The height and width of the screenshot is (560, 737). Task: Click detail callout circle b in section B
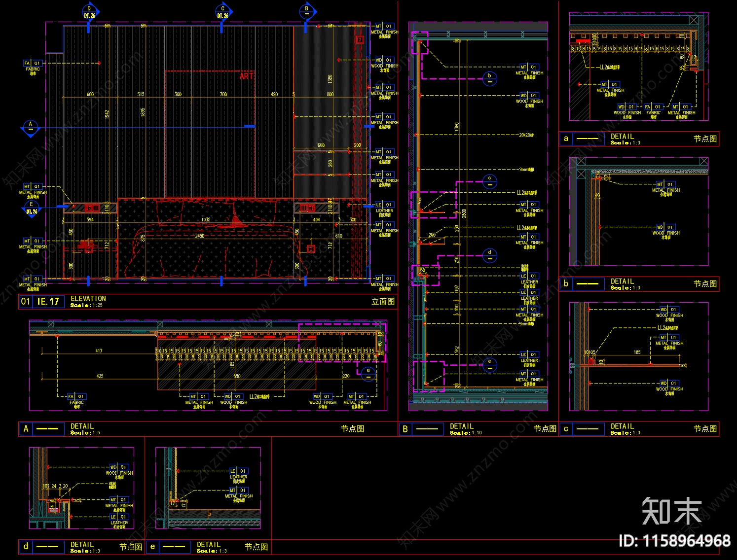tap(489, 78)
